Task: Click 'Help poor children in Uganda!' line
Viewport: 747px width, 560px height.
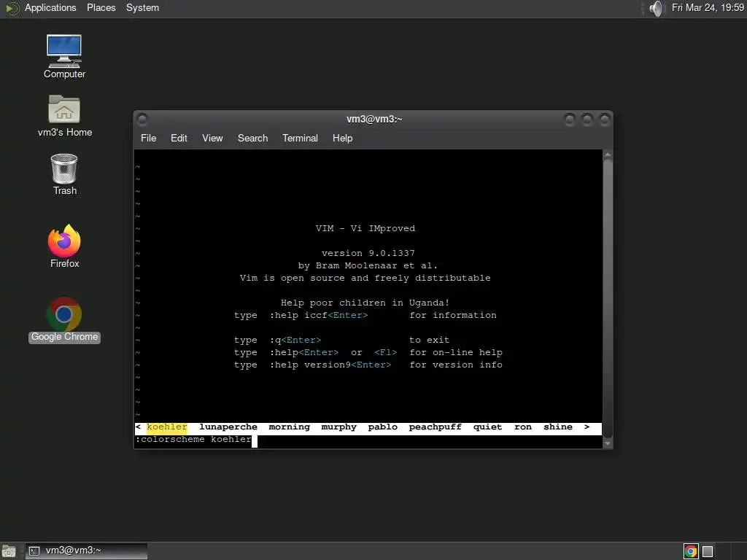Action: (x=365, y=303)
